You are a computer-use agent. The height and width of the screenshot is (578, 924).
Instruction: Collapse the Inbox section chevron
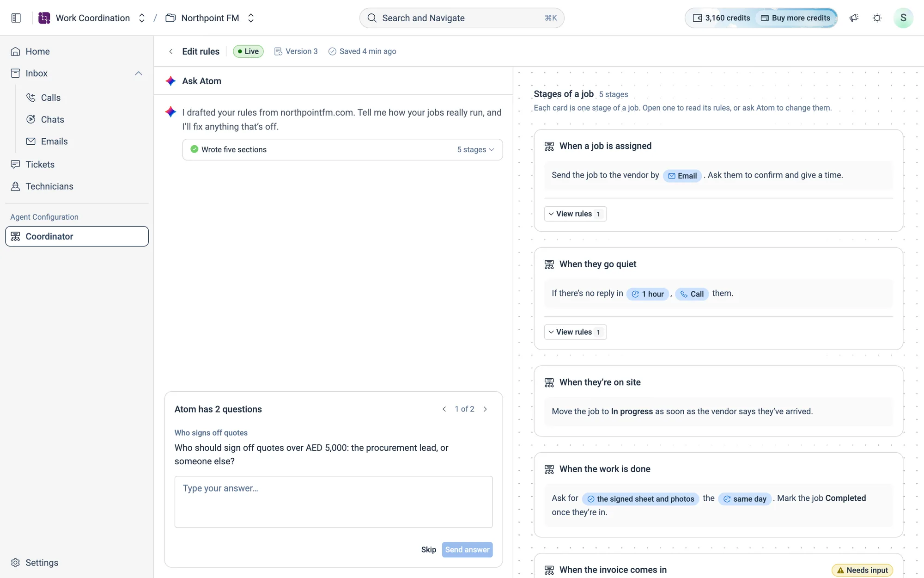coord(139,74)
